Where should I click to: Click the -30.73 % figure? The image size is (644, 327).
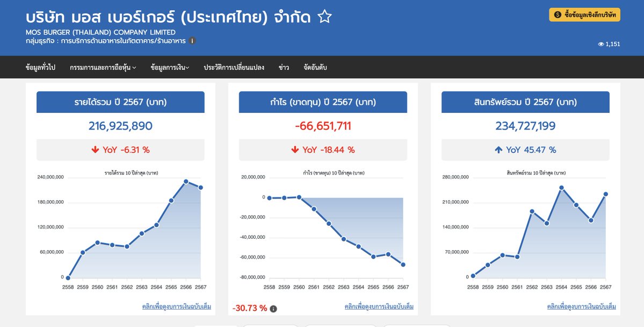pos(250,308)
